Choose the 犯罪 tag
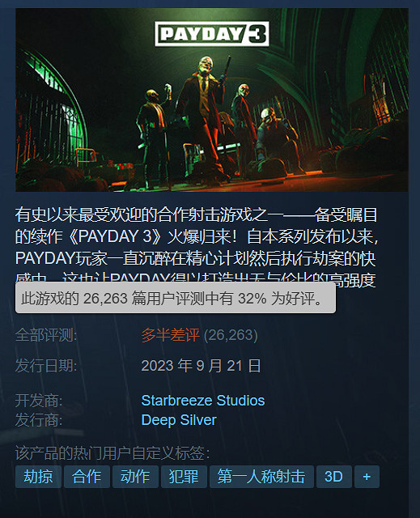This screenshot has width=420, height=518. tap(184, 477)
